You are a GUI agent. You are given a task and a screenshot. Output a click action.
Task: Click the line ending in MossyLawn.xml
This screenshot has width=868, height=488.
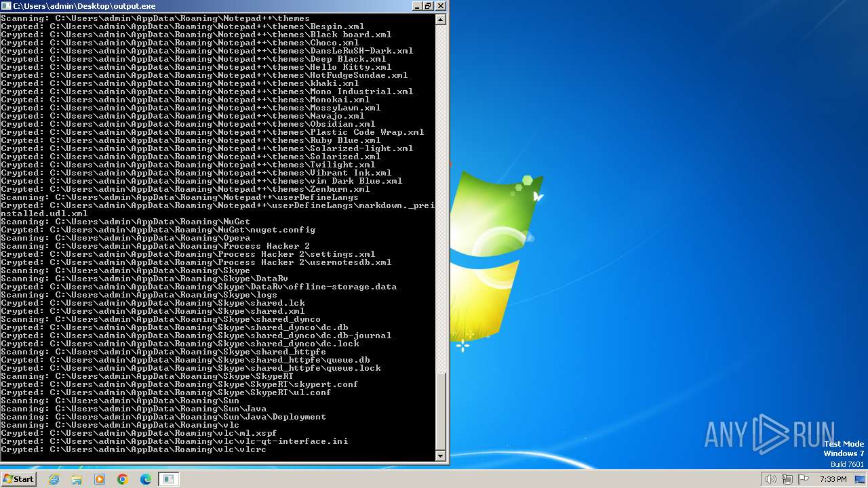point(191,108)
